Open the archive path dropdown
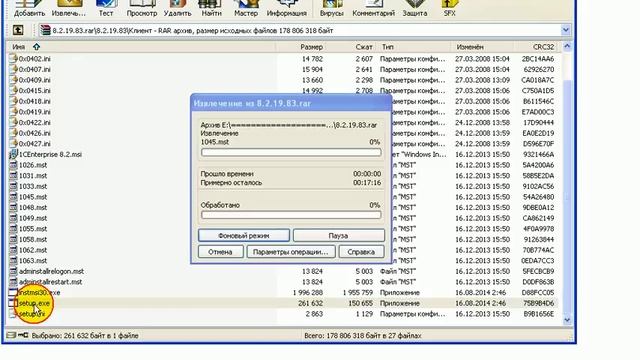This screenshot has height=360, width=640. (565, 30)
